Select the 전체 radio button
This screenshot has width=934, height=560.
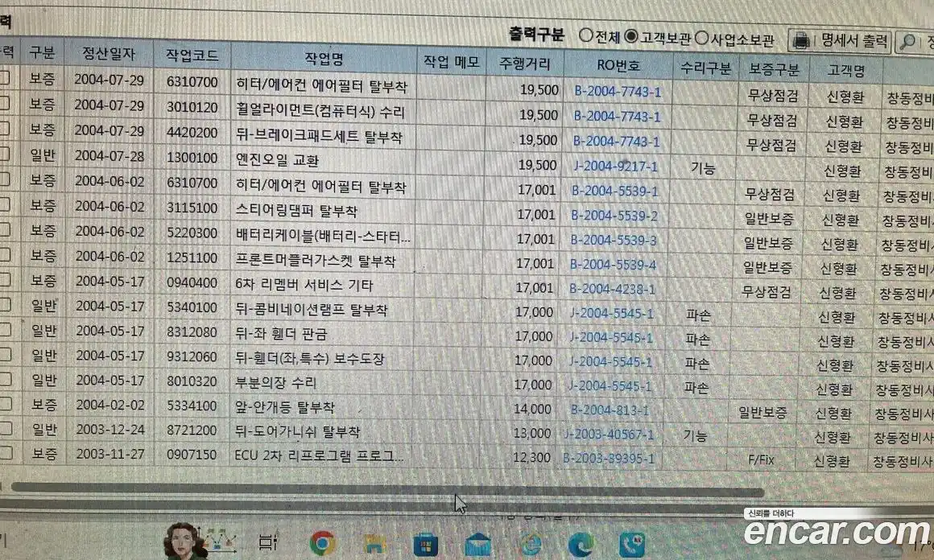[x=586, y=37]
